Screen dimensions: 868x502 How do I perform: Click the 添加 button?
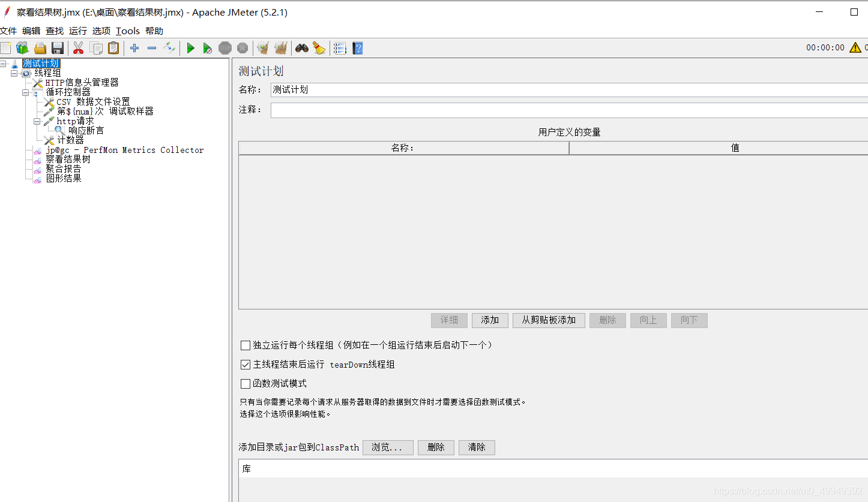490,320
